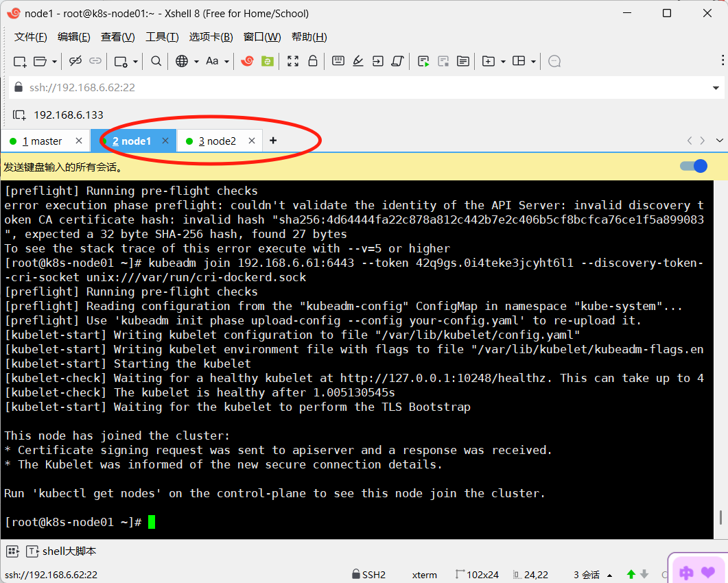Screen dimensions: 728x583
Task: Click the Disconnect broken-link icon
Action: pos(75,61)
